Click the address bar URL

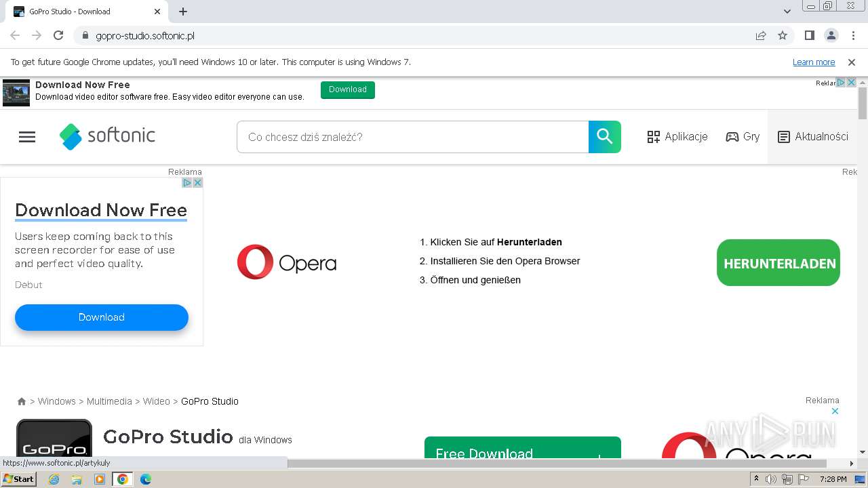145,36
